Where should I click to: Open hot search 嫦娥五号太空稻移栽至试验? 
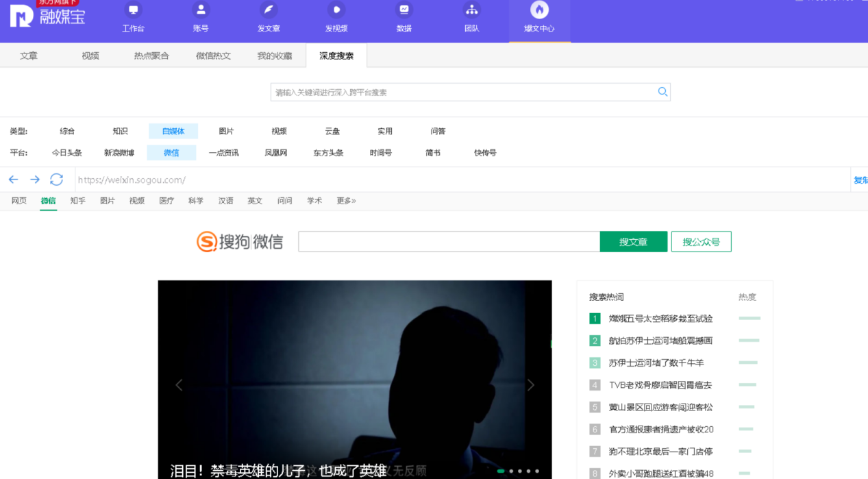click(661, 319)
